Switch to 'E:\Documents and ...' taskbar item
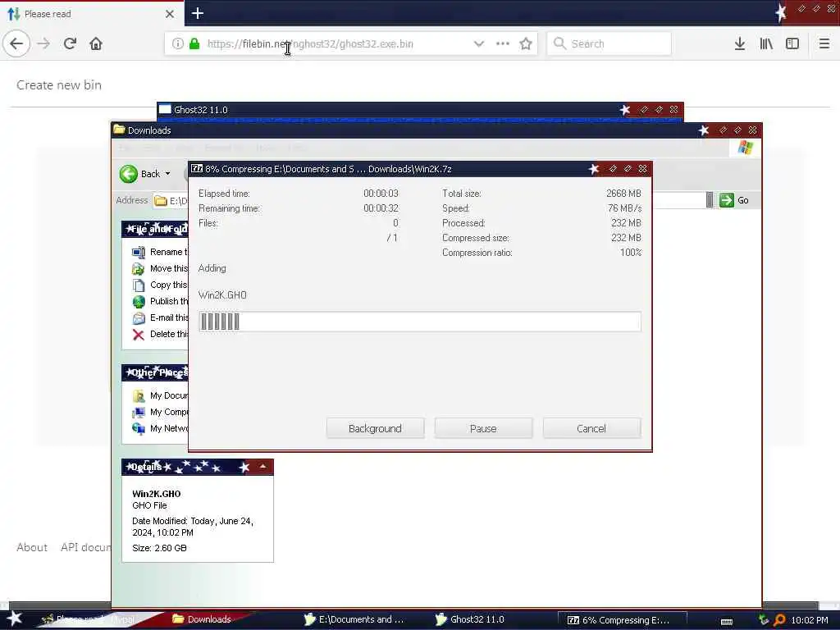The height and width of the screenshot is (630, 840). tap(354, 619)
